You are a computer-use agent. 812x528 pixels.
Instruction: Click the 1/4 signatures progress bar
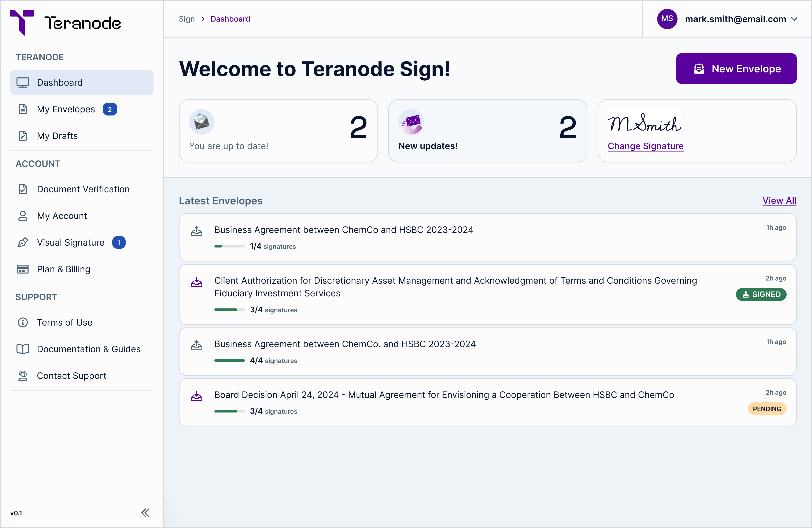229,246
